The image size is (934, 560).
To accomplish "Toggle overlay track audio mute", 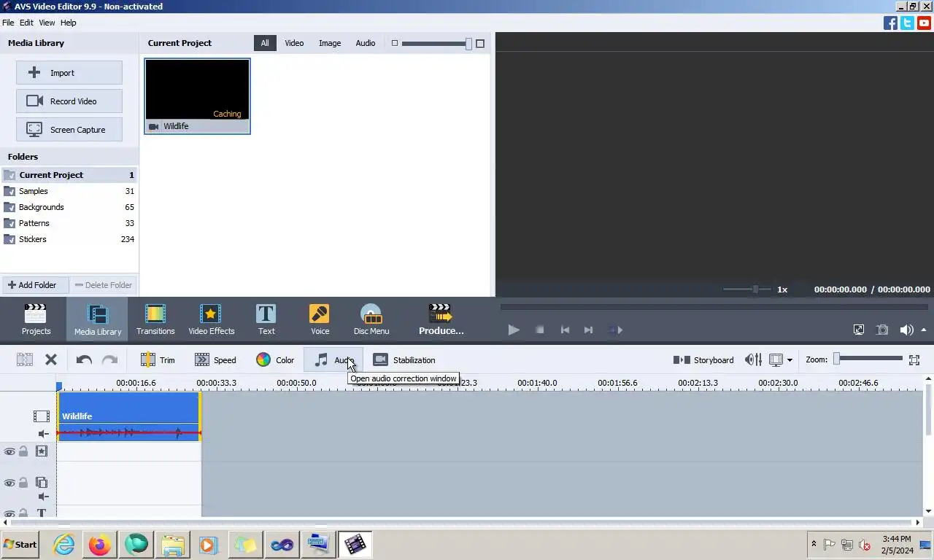I will click(x=43, y=497).
